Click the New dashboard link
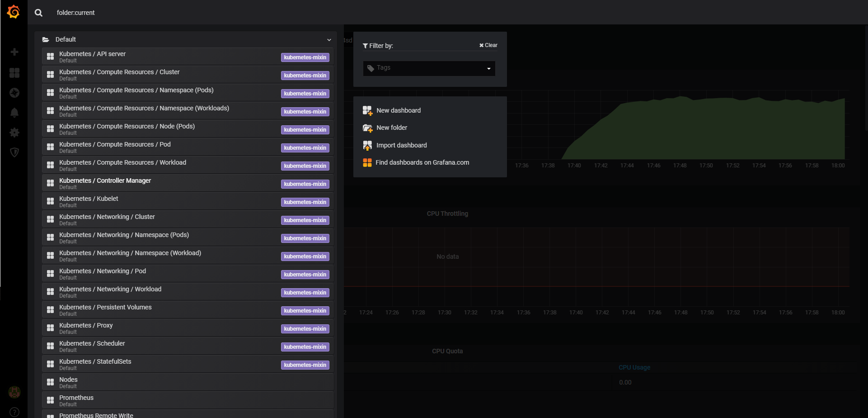 pos(399,110)
